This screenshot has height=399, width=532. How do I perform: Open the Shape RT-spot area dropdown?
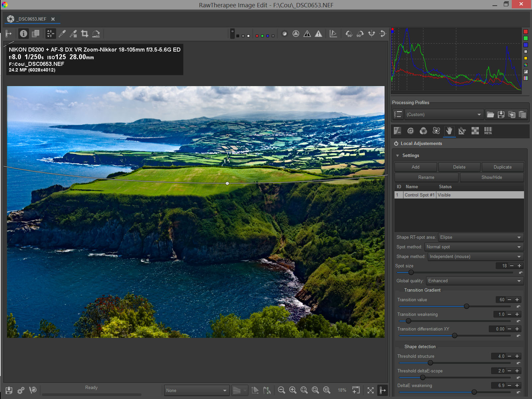pyautogui.click(x=481, y=237)
